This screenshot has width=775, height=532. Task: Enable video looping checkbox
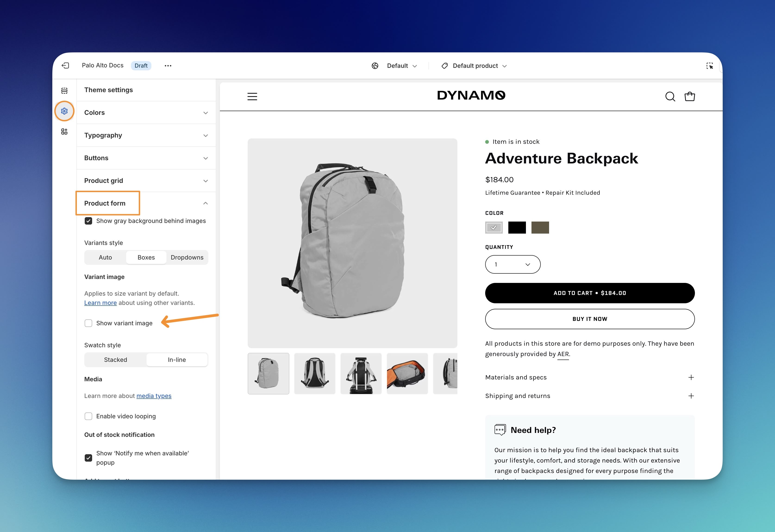pos(88,416)
